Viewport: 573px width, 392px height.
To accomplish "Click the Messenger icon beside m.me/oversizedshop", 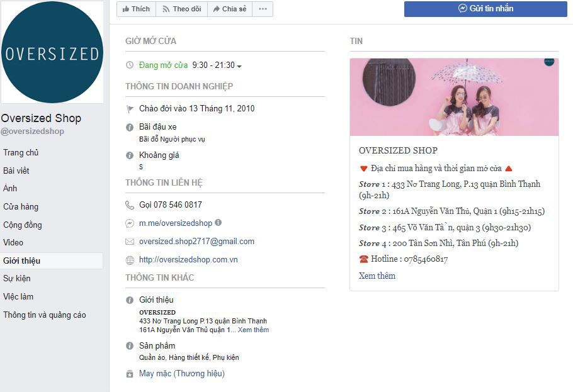I will [x=130, y=223].
